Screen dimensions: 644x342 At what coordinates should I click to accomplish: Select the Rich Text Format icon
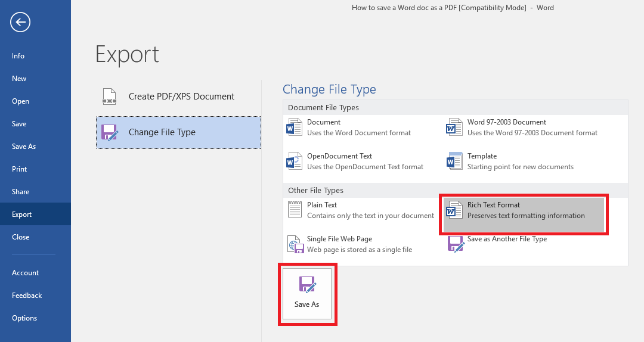click(x=455, y=210)
